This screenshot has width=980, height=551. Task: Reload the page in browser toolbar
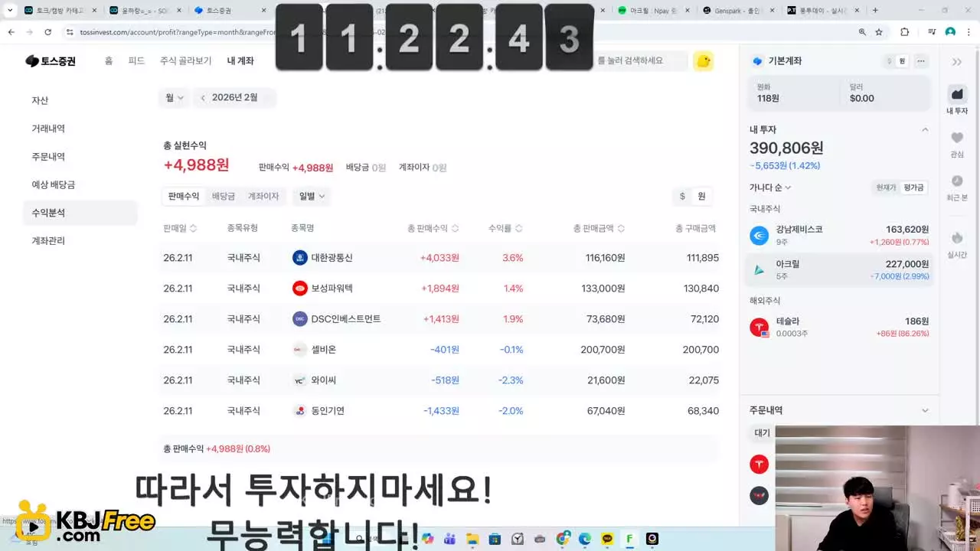tap(47, 32)
